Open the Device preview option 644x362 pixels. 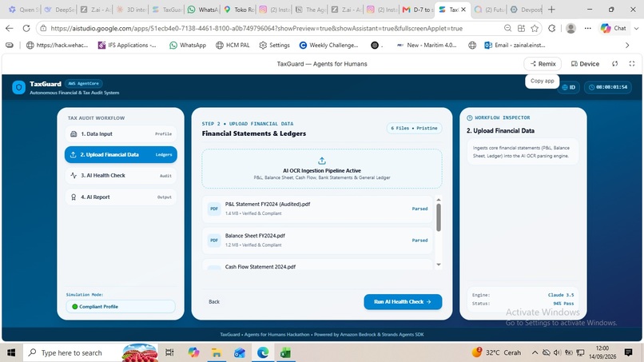pos(585,64)
